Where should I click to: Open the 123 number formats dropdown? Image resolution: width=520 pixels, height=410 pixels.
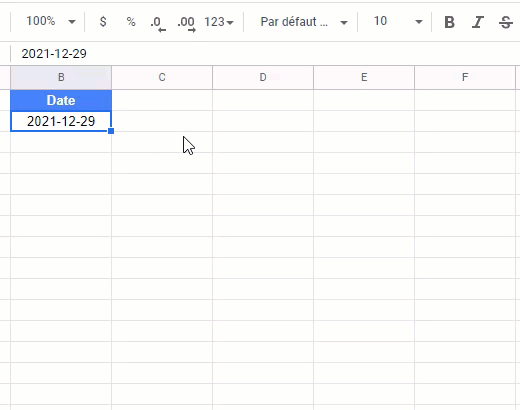(x=219, y=22)
